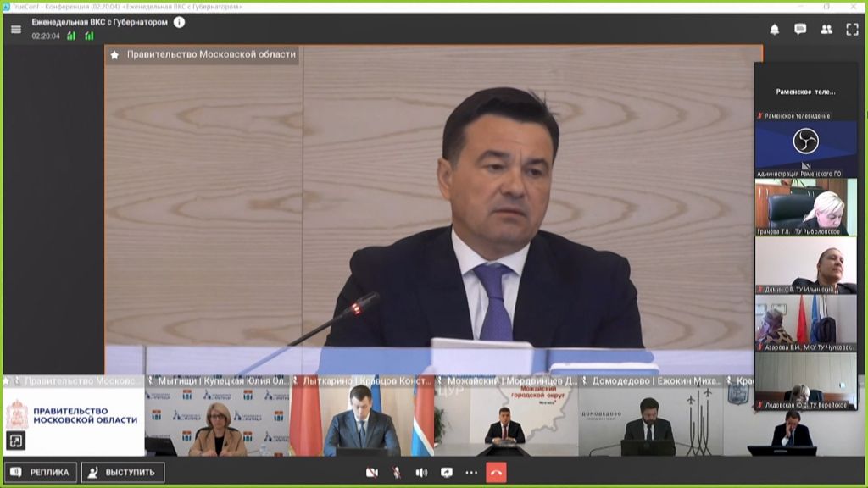Enter fullscreen mode using the corner-brackets icon
The width and height of the screenshot is (868, 488).
tap(852, 30)
